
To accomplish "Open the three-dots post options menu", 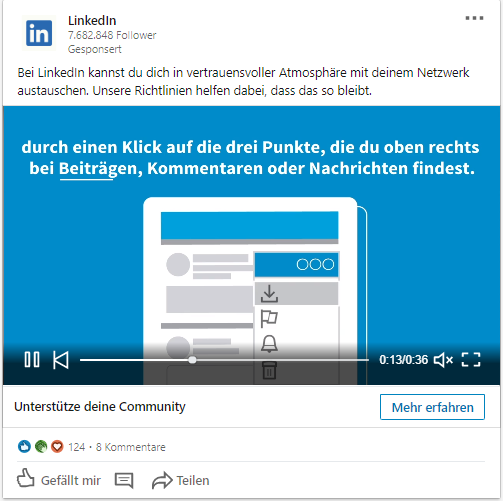I will pos(474,18).
